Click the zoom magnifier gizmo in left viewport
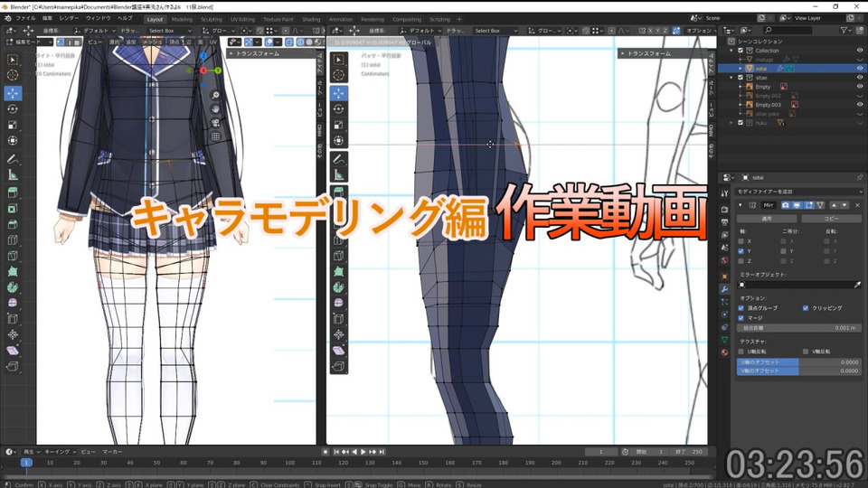This screenshot has width=868, height=488. (x=215, y=95)
